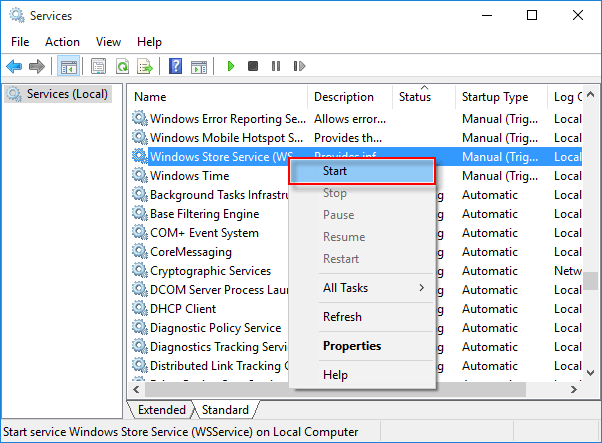Click the Stop Service square icon
Viewport: 602px width, 443px height.
pyautogui.click(x=253, y=66)
